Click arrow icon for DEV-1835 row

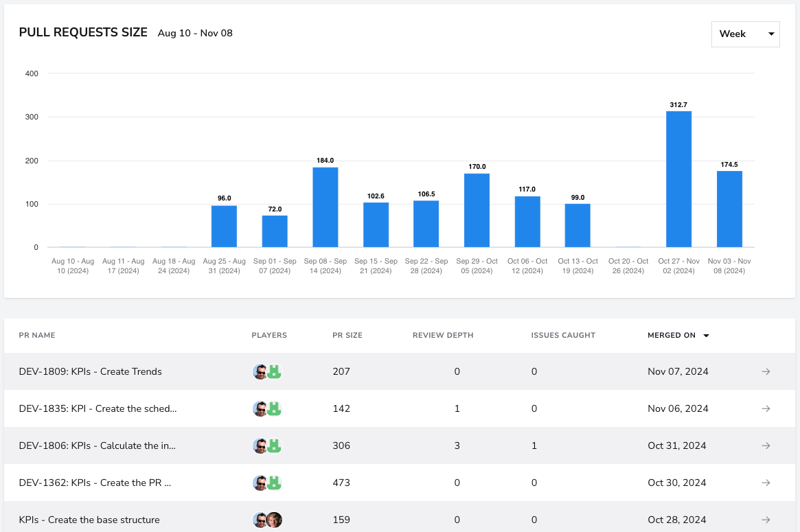pos(766,408)
